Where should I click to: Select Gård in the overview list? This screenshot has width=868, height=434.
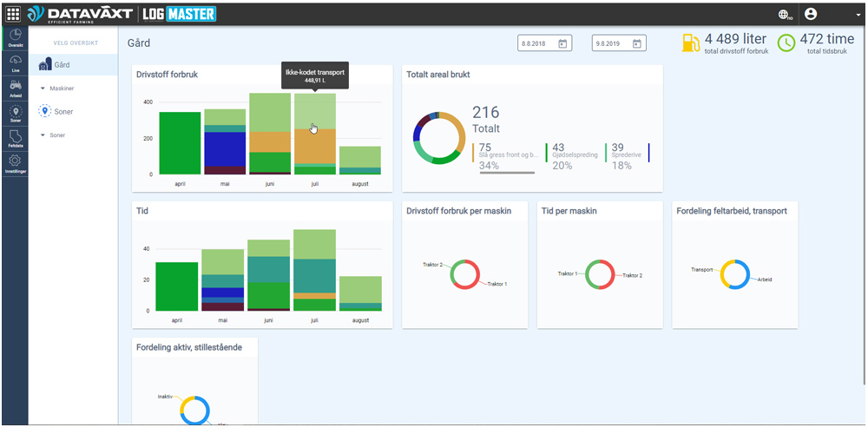tap(62, 65)
